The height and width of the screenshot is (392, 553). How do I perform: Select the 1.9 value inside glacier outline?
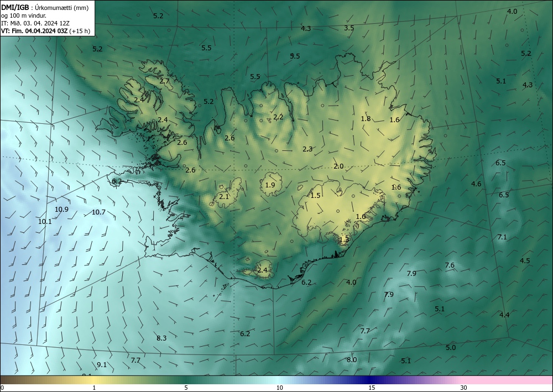270,185
